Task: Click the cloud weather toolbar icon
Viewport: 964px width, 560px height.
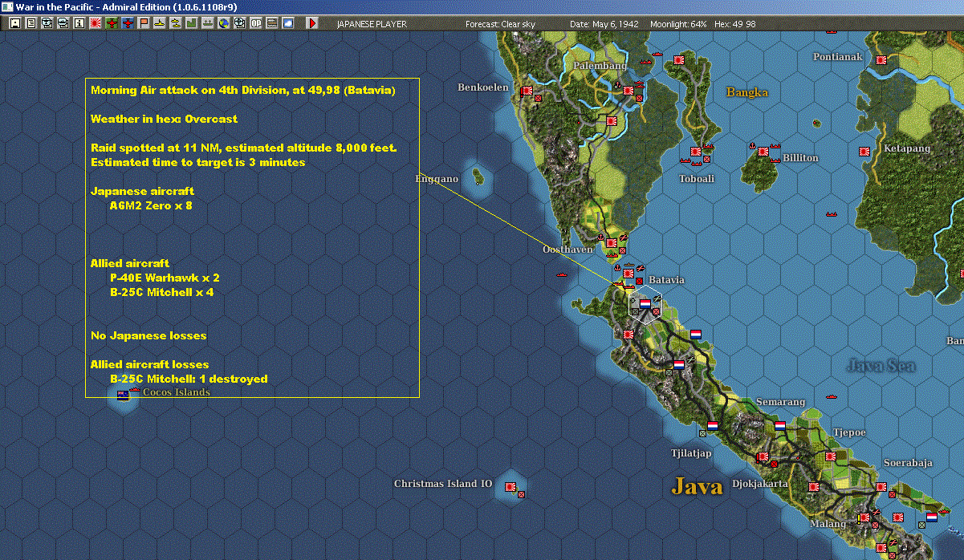Action: click(x=288, y=23)
